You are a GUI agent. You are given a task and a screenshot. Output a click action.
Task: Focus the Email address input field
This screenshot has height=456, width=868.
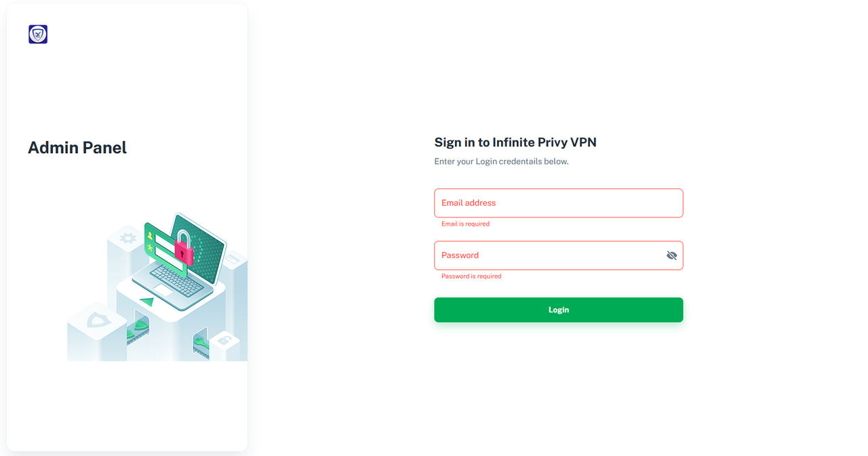point(558,203)
